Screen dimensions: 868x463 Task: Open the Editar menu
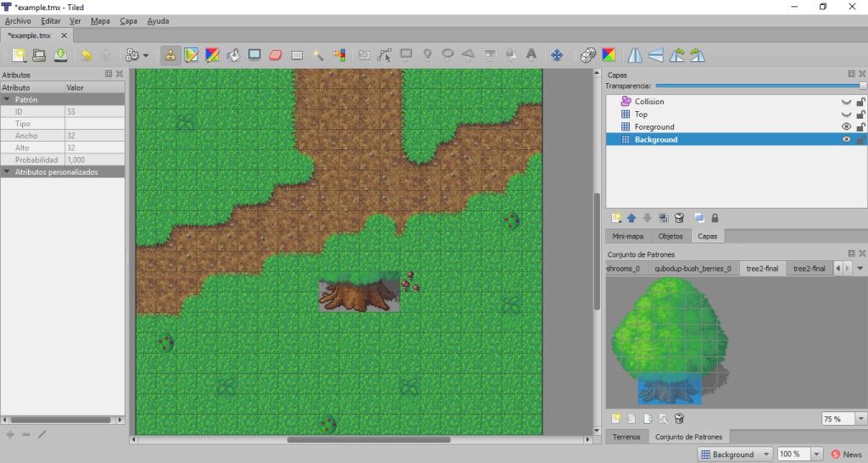coord(50,21)
